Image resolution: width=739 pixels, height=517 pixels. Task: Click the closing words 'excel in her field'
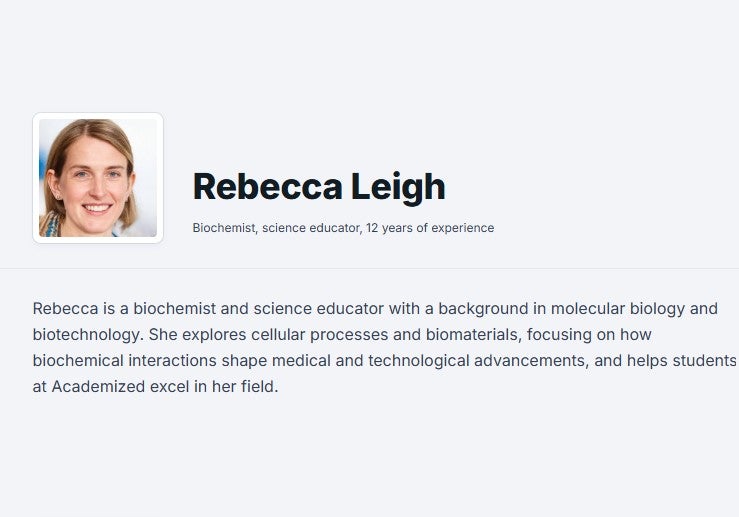coord(212,386)
